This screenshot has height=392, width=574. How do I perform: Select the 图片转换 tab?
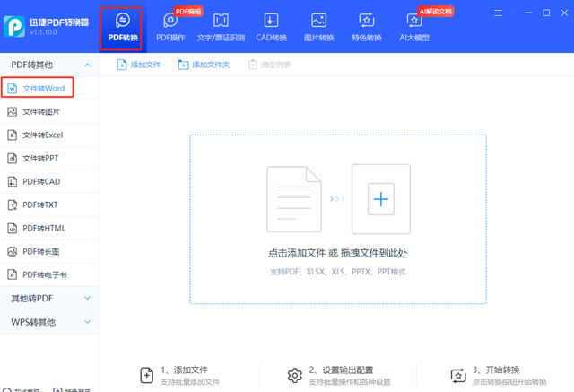coord(319,28)
